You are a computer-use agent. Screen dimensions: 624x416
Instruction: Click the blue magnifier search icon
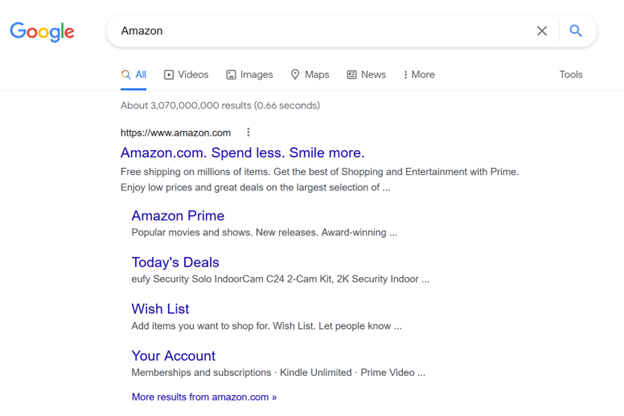(x=575, y=31)
